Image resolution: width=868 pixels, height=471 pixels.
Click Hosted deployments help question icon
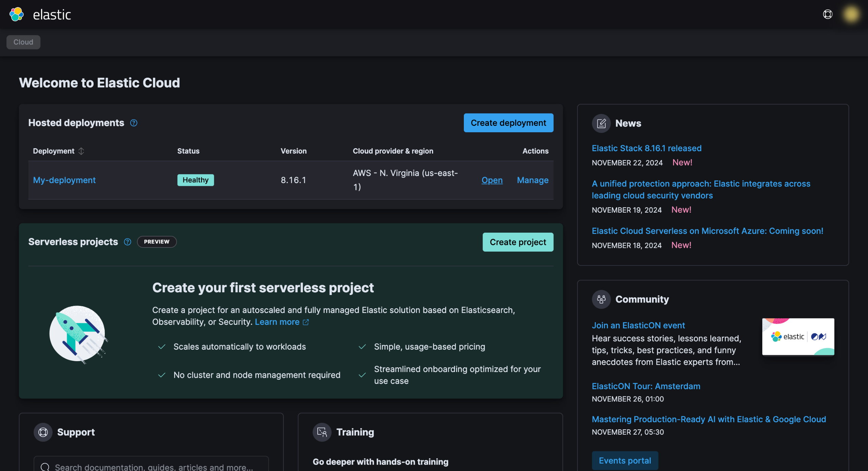tap(134, 123)
